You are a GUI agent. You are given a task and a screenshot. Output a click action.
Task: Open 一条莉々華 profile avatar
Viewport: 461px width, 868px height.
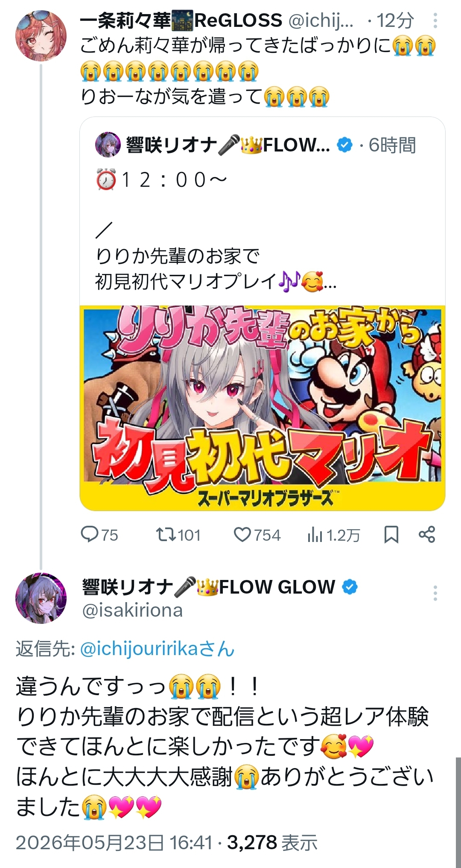point(41,36)
